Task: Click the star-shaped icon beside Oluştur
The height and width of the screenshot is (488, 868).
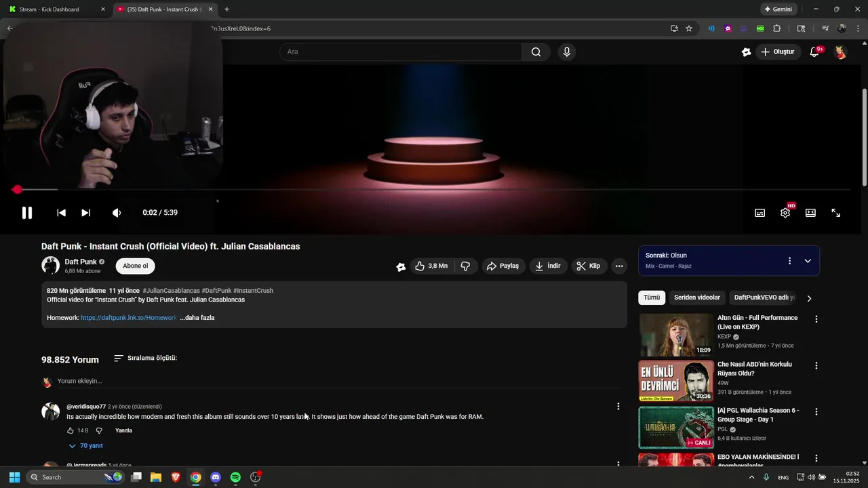Action: (746, 52)
